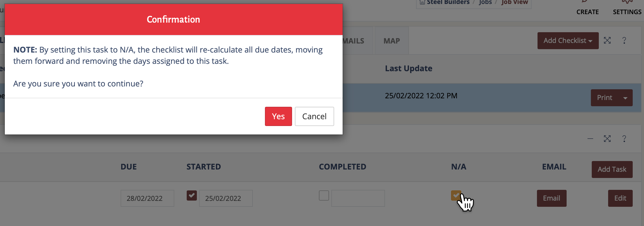Tick the Completed checkbox

(324, 195)
